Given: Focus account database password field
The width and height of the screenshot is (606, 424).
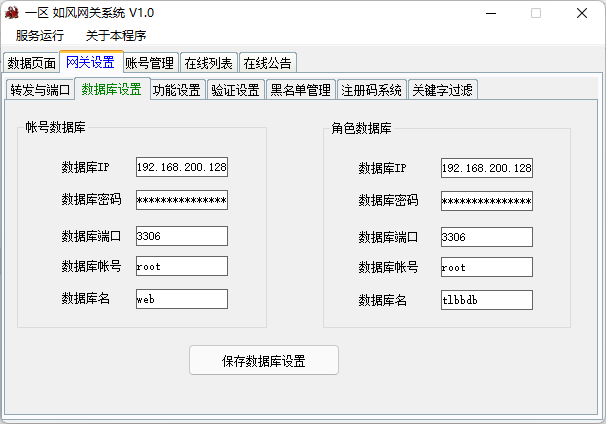Looking at the screenshot, I should pos(181,200).
